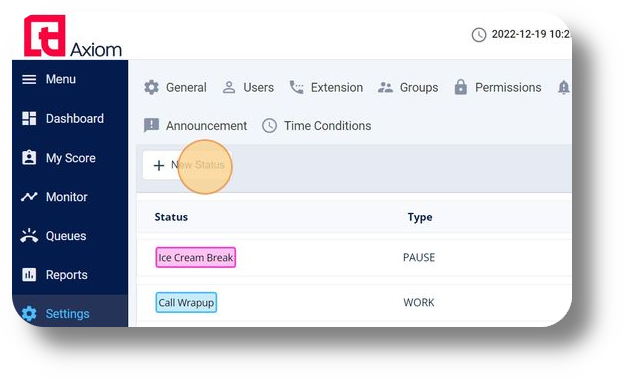The image size is (624, 379).
Task: Click the Axiom logo
Action: tap(73, 37)
